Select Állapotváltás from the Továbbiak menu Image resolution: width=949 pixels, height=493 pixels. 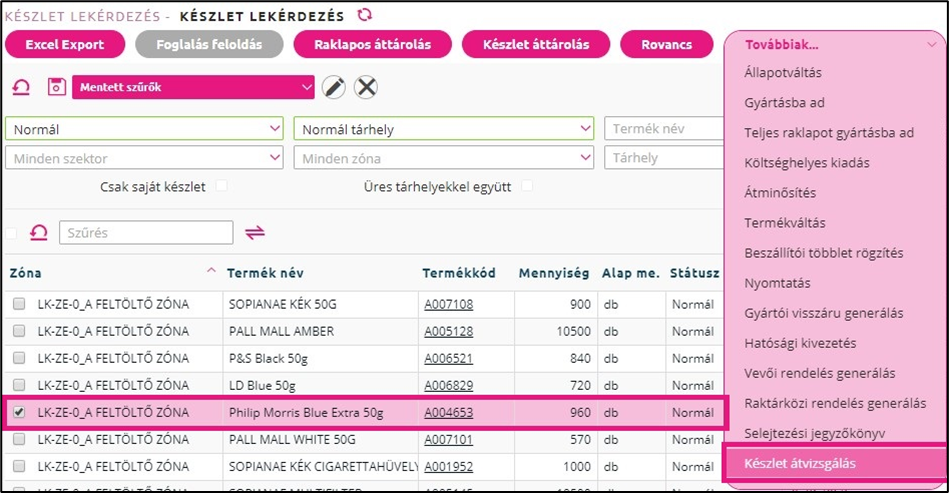(783, 73)
